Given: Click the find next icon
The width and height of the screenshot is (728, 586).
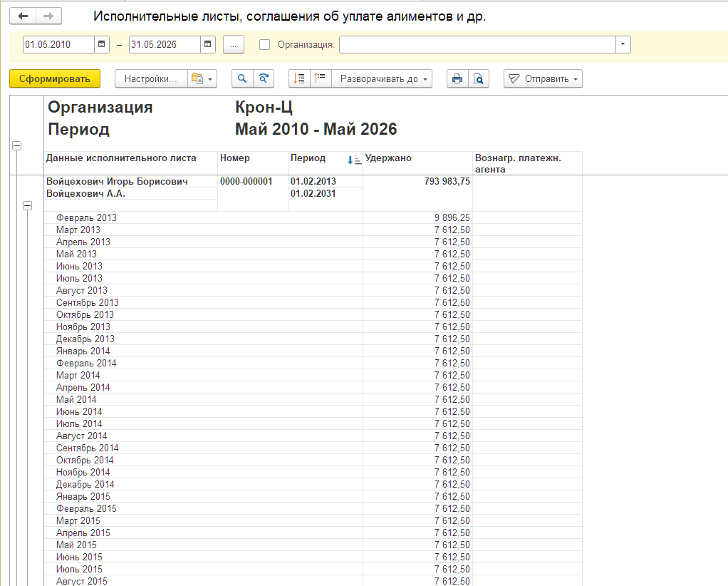Looking at the screenshot, I should click(264, 78).
